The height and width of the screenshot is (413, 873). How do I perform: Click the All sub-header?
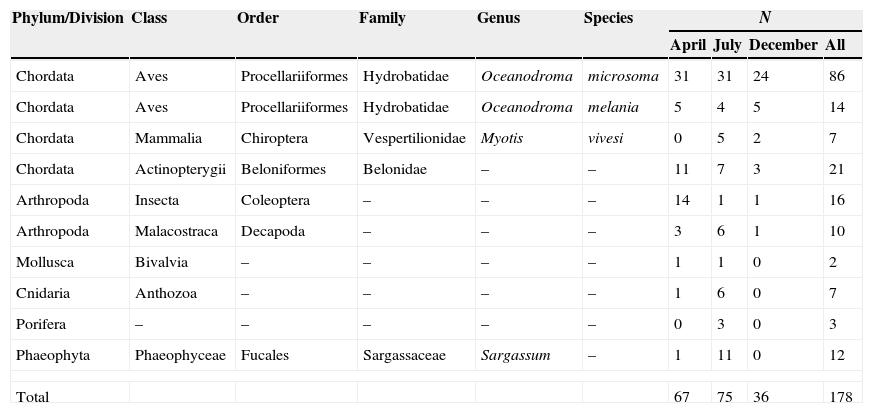tap(835, 45)
